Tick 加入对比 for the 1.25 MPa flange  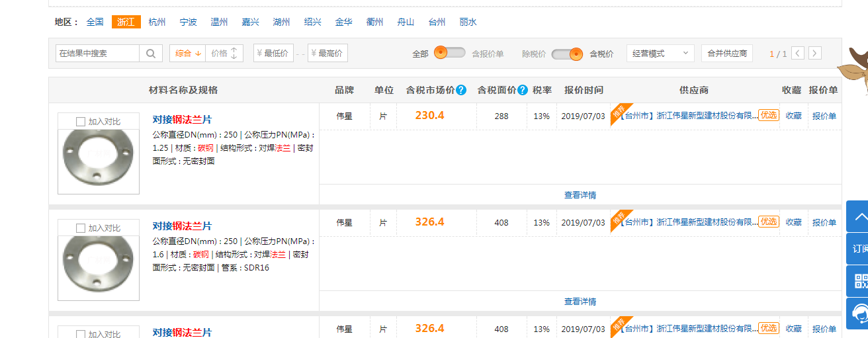pos(81,122)
